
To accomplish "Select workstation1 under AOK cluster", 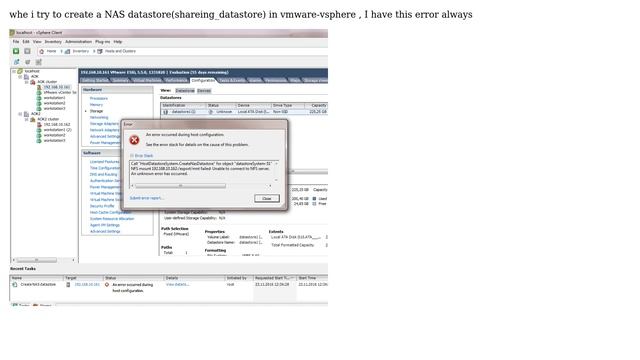I will pos(54,98).
